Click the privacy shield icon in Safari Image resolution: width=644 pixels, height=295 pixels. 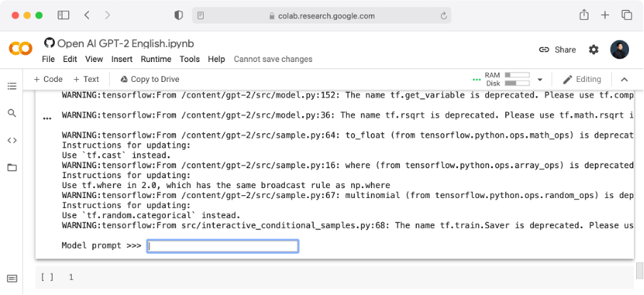[178, 16]
